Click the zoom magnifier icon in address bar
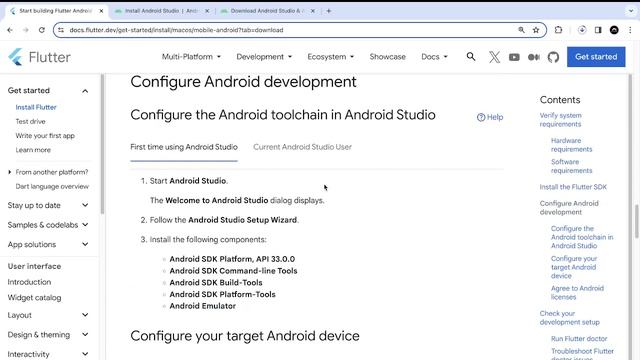The image size is (640, 360). tap(521, 30)
